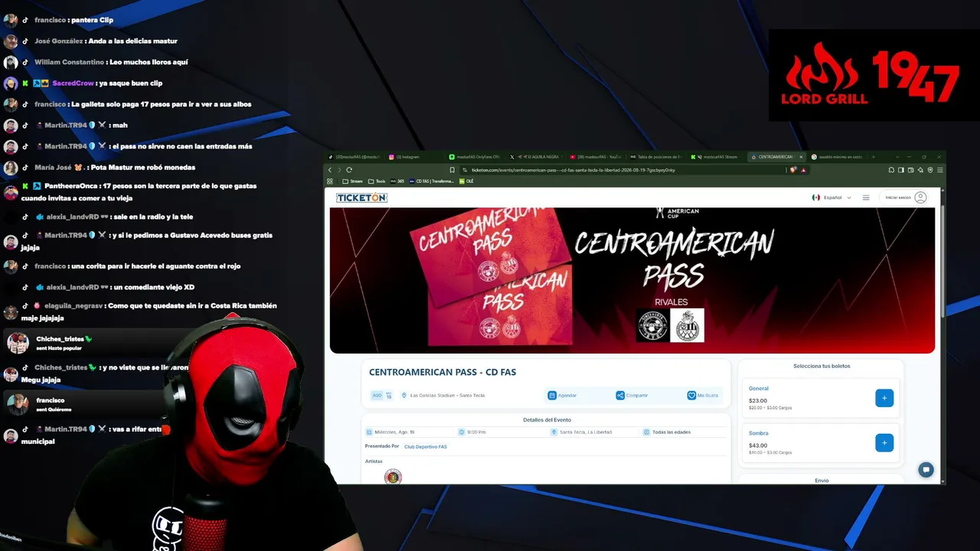Click the artist logo thumbnail under Artistas

393,477
